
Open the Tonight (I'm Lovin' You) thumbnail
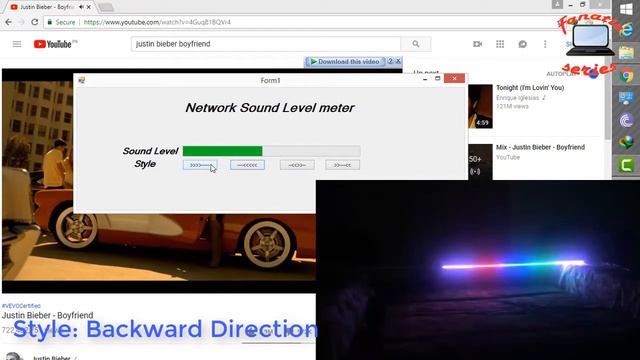pyautogui.click(x=480, y=106)
